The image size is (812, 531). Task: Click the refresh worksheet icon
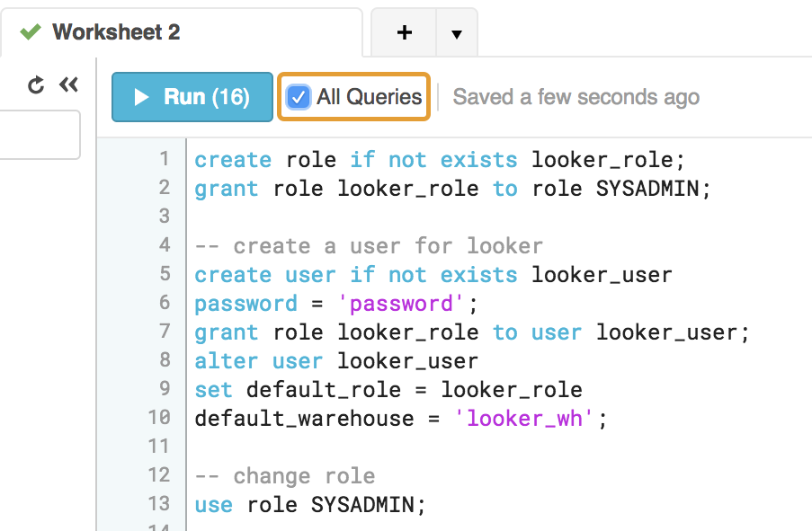point(35,84)
